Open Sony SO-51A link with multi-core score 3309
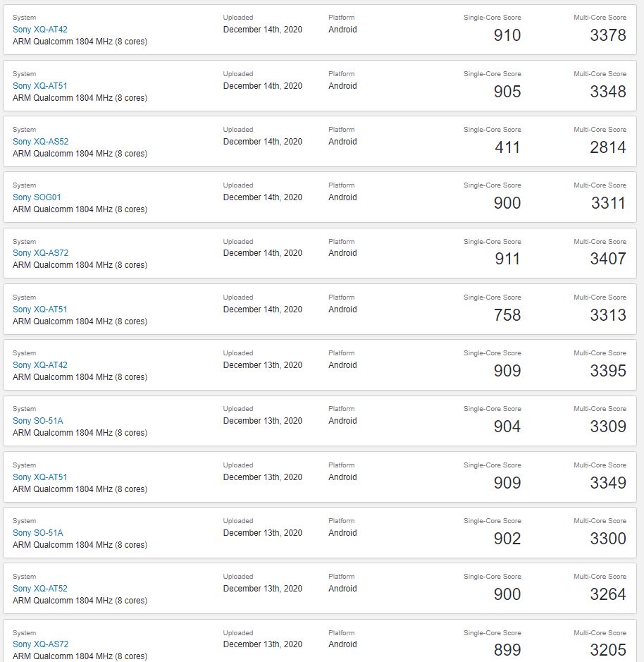This screenshot has width=644, height=662. click(38, 420)
